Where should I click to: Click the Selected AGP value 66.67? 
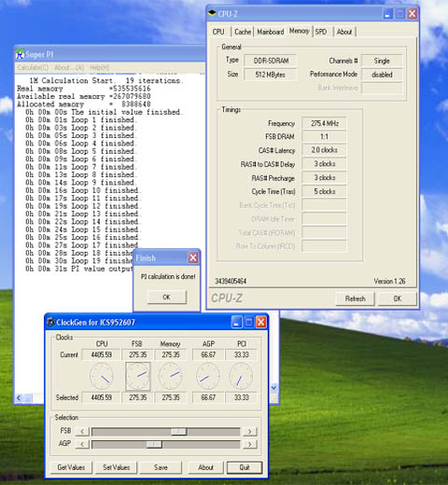pyautogui.click(x=208, y=397)
